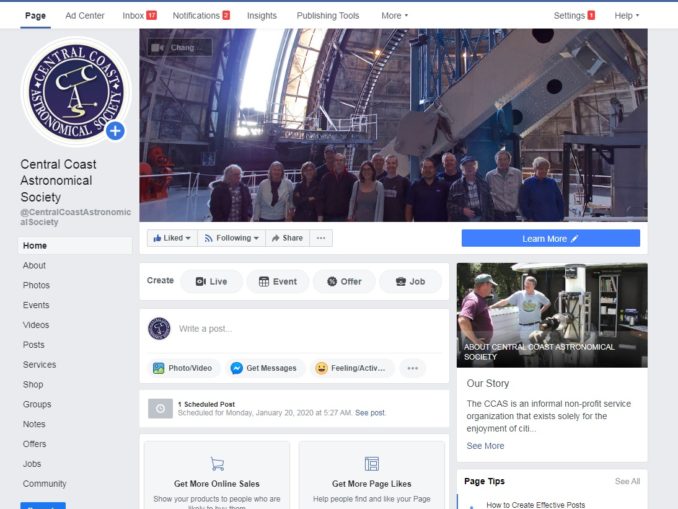Choose Feeling/Activity emoji option
The height and width of the screenshot is (509, 678).
click(351, 368)
